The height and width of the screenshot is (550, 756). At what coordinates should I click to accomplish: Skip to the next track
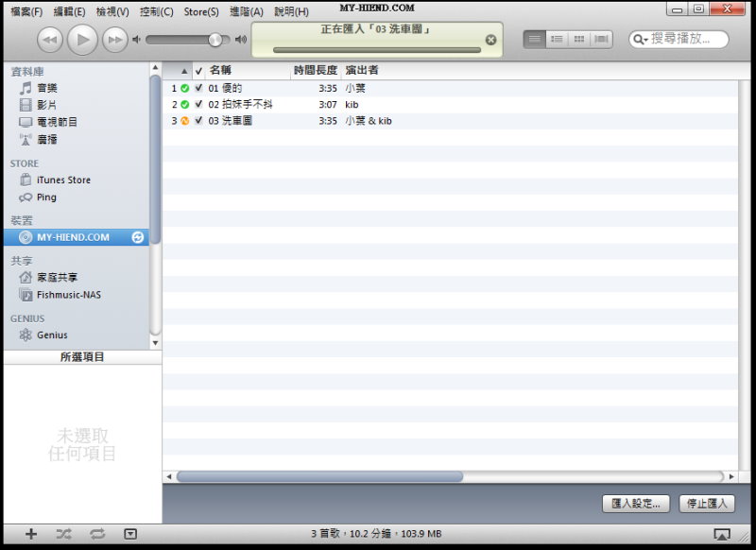pos(114,39)
